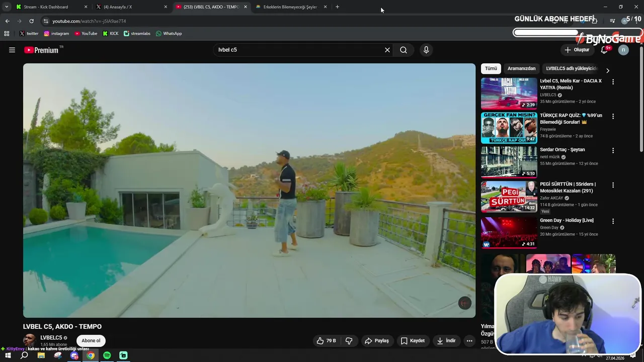The image size is (644, 362).
Task: Click the Kaydet save button
Action: (x=413, y=341)
